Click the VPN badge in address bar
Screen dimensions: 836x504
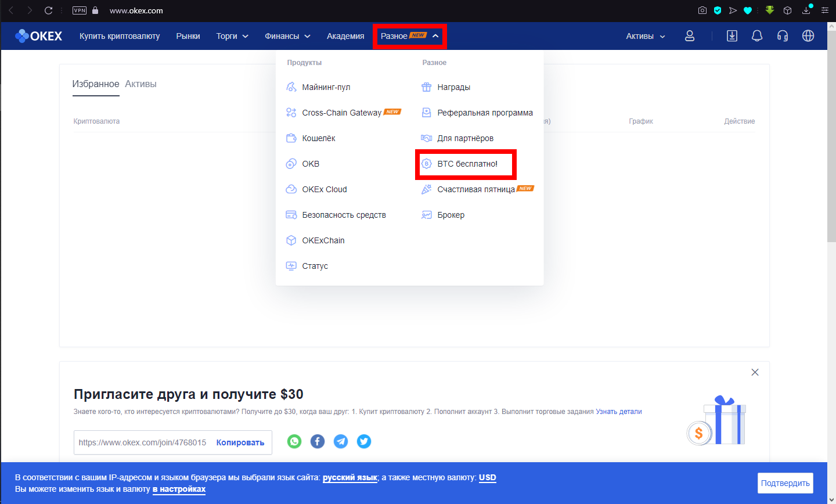coord(80,10)
